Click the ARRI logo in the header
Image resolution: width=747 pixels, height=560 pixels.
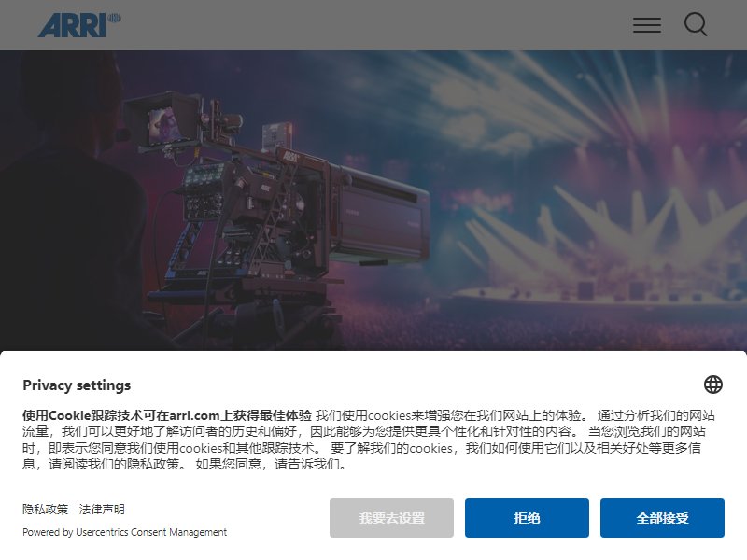(79, 25)
